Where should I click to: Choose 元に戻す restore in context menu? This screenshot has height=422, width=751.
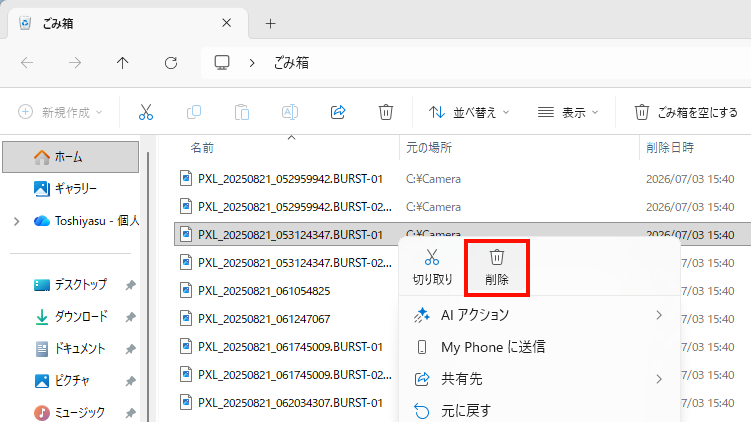tap(539, 411)
